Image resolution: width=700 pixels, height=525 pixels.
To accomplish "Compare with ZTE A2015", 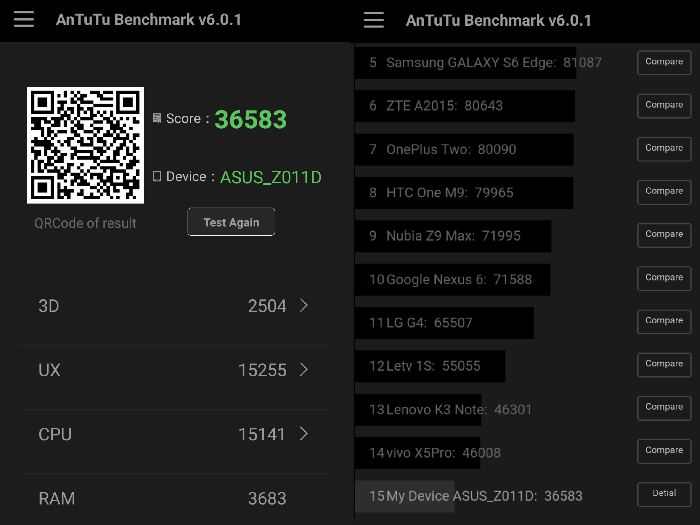I will click(664, 105).
